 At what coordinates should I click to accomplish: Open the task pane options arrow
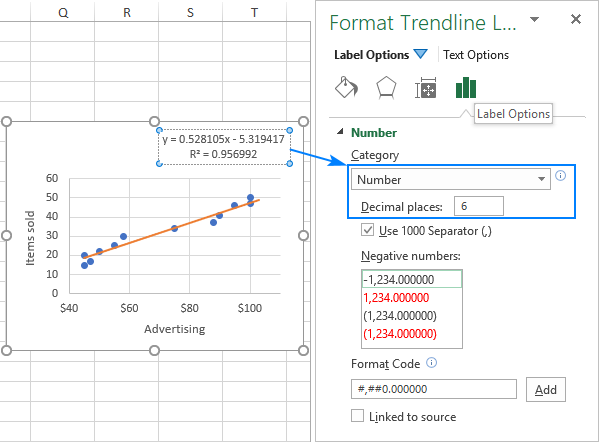point(535,19)
